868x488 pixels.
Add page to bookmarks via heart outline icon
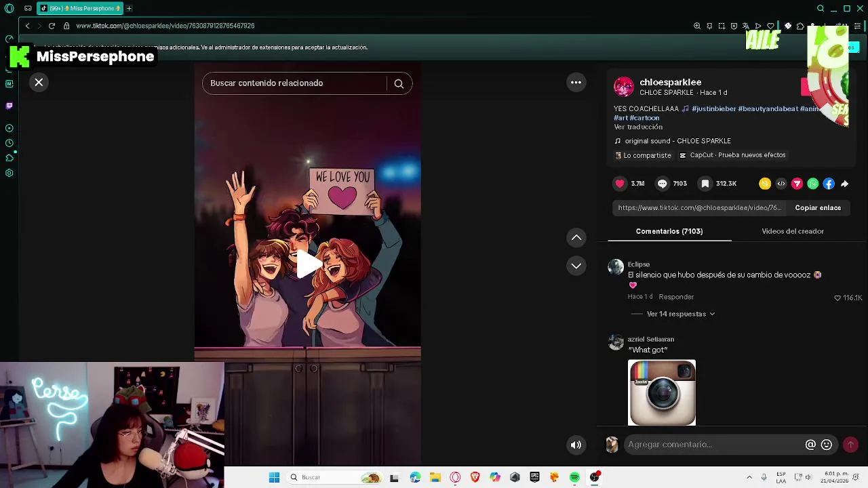pos(770,26)
